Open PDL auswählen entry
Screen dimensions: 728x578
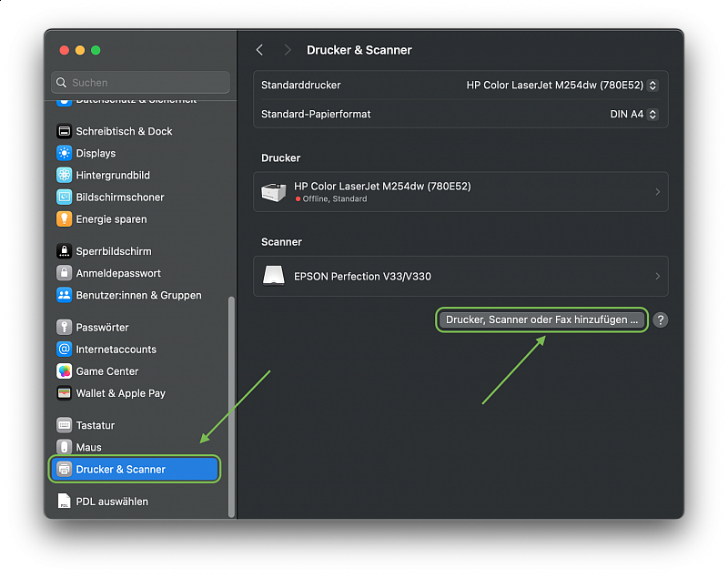[135, 502]
